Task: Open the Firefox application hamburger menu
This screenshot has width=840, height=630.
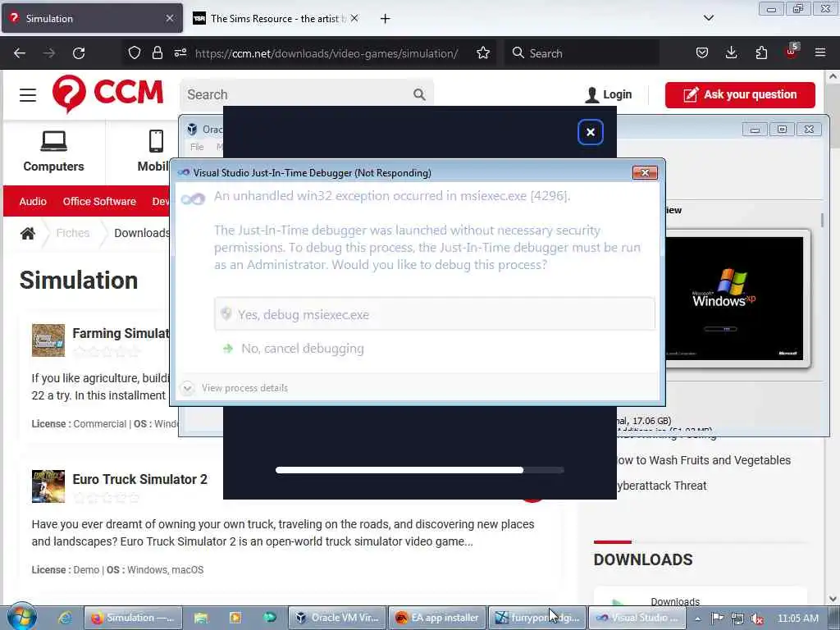Action: tap(820, 52)
